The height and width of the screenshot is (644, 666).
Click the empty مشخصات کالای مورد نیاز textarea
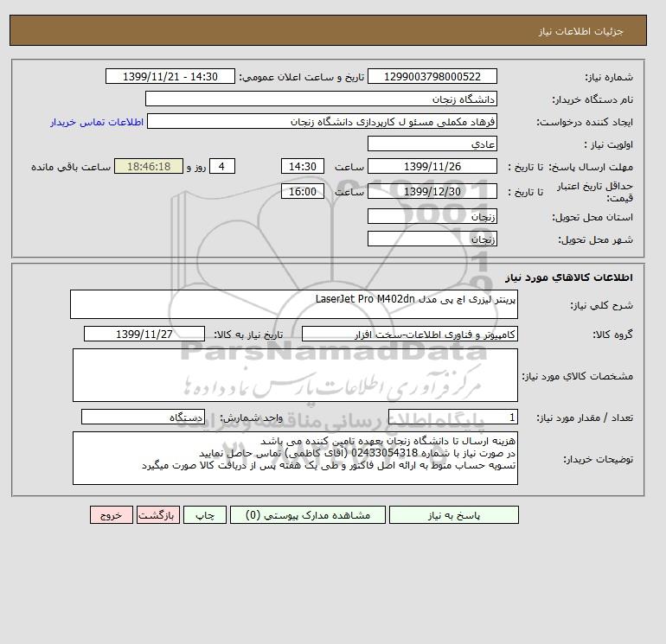(x=295, y=375)
